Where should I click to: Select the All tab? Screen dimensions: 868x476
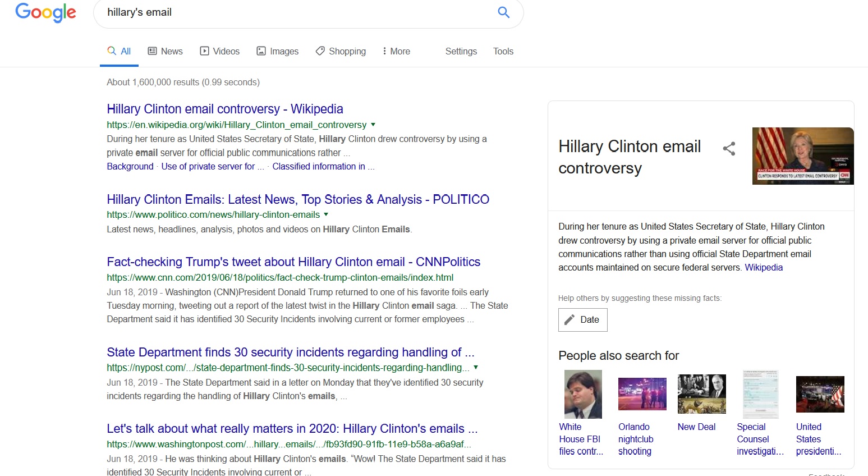[119, 51]
